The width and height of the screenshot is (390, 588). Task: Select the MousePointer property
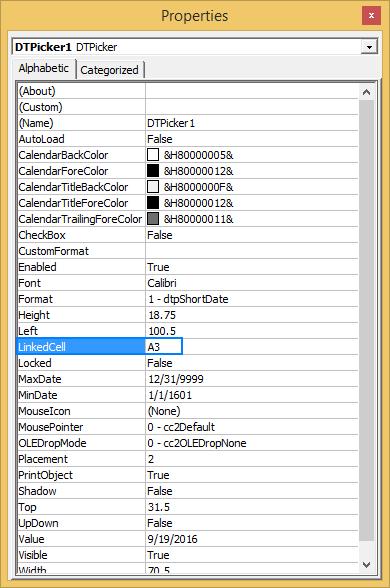pyautogui.click(x=51, y=427)
